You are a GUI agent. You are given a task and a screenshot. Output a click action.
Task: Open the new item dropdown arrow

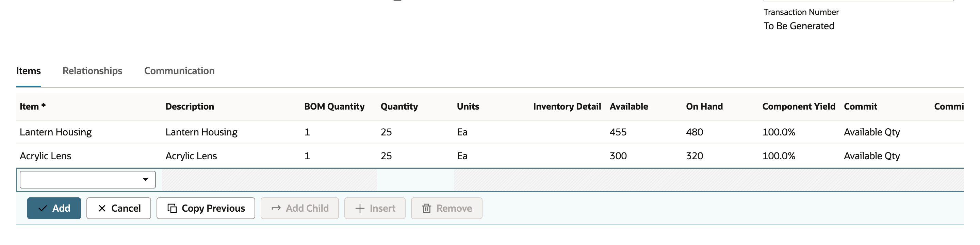pyautogui.click(x=145, y=180)
